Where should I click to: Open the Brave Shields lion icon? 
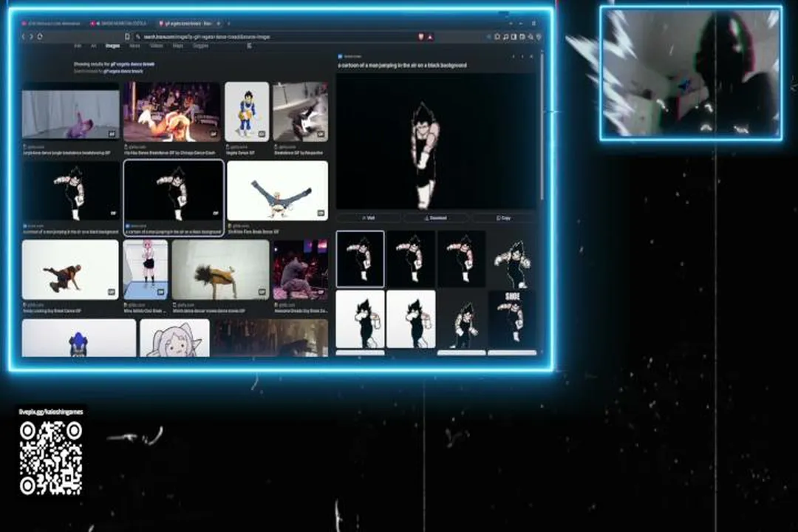421,37
